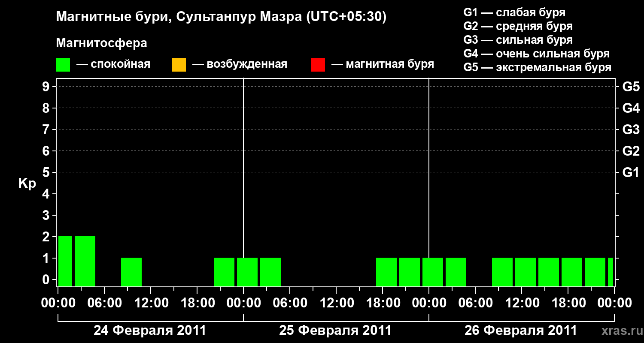Click the '1' Kp axis value
This screenshot has height=343, width=644.
(x=47, y=259)
